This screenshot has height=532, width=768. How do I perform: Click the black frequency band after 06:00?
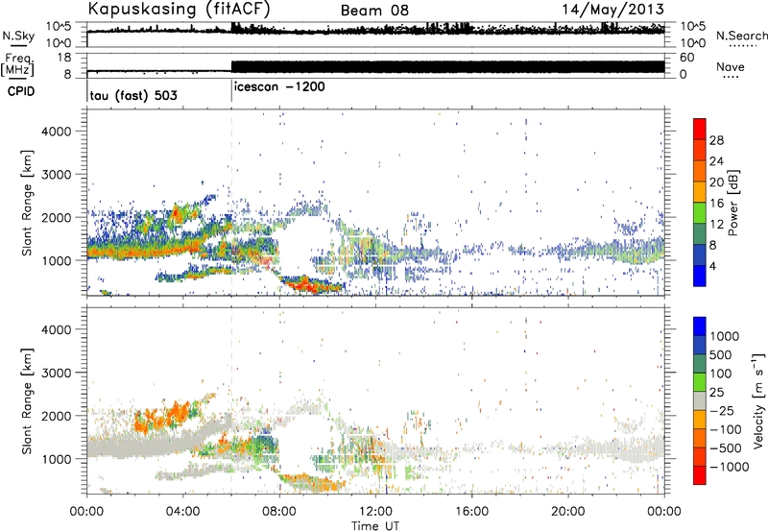447,66
